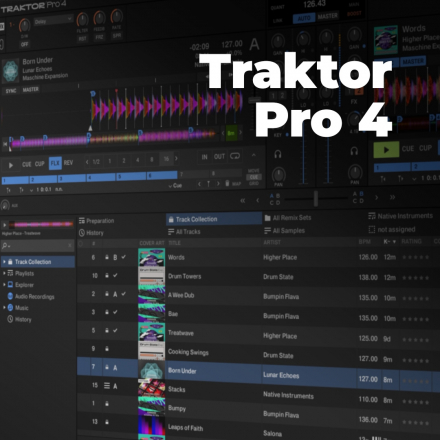
Task: Click the Leaps of Faith cover art
Action: coord(151,426)
